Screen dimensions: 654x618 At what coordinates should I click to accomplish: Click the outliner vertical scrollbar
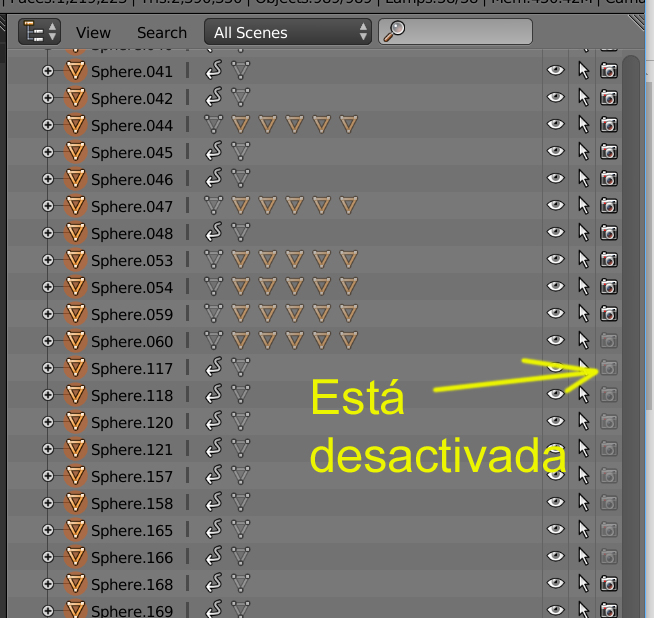click(x=631, y=336)
